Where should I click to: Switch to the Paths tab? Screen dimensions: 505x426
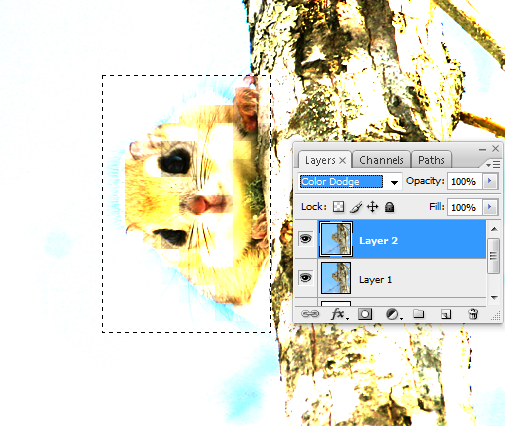[x=431, y=160]
